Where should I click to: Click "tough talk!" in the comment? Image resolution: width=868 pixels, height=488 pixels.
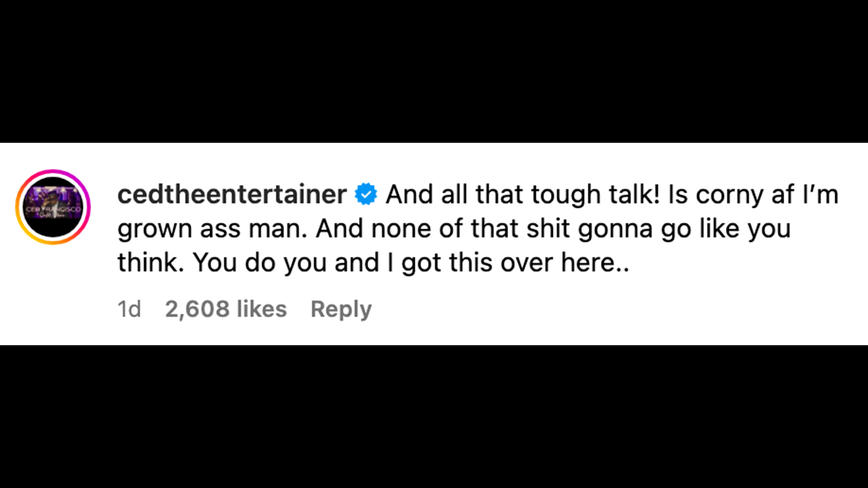tap(595, 195)
